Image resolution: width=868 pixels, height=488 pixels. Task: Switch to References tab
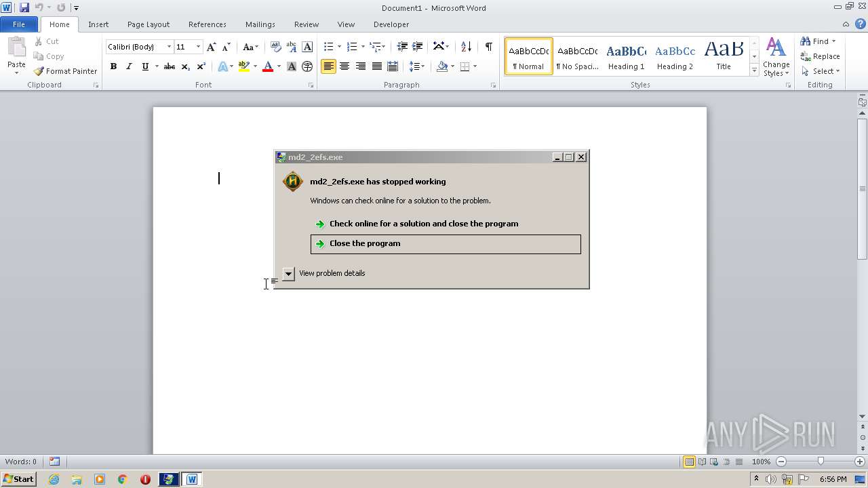click(x=208, y=24)
